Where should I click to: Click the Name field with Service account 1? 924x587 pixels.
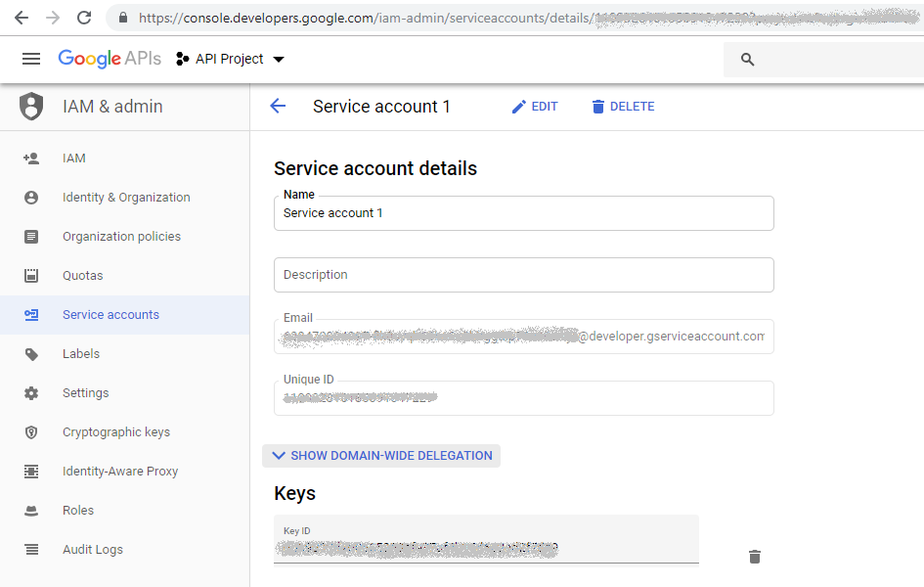523,213
